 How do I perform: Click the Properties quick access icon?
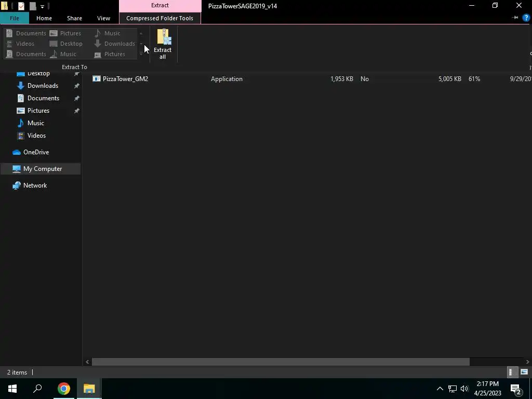[x=21, y=6]
